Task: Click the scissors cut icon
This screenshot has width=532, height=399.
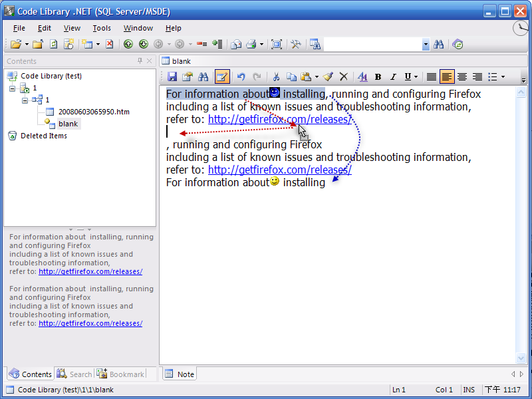Action: click(x=276, y=76)
